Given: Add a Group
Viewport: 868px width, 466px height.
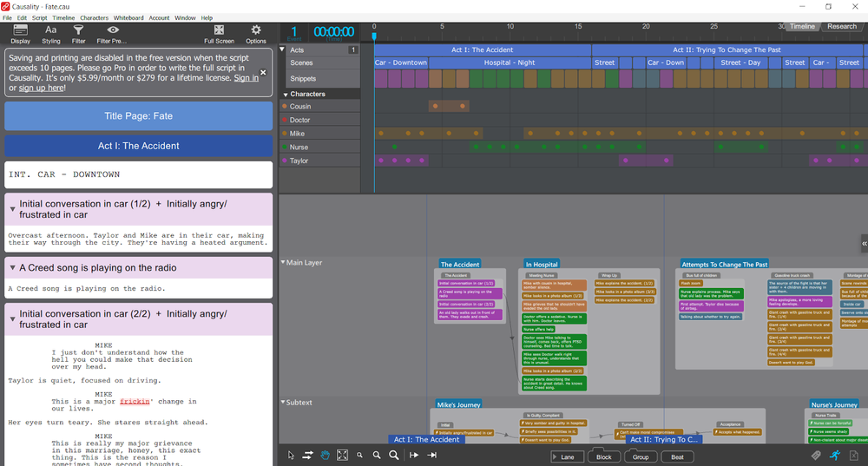Looking at the screenshot, I should [641, 456].
